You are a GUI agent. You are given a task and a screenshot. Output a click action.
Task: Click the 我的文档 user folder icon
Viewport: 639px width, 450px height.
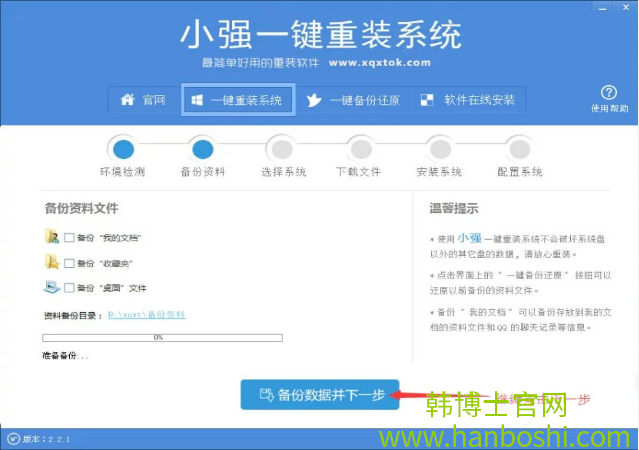(x=52, y=236)
